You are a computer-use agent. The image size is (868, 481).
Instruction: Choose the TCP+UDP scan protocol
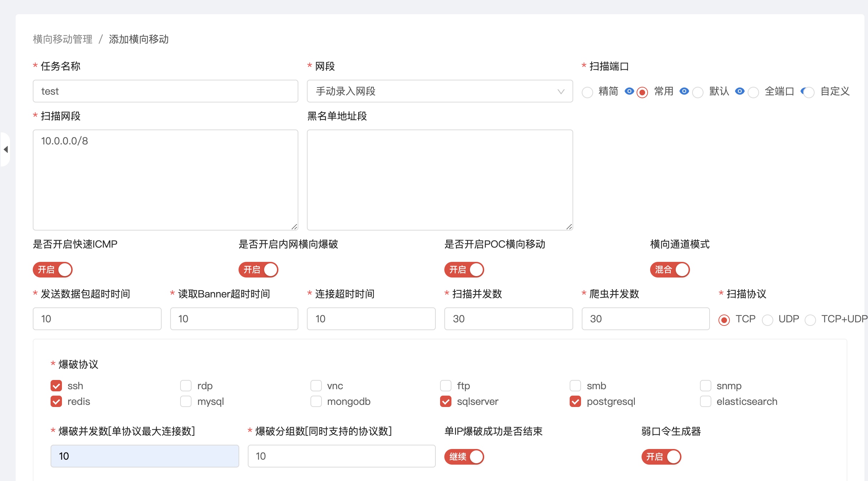click(810, 320)
